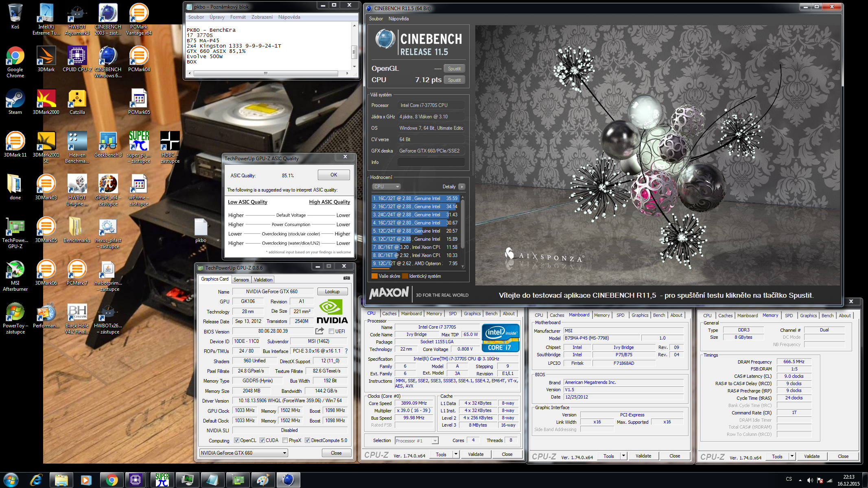Open Geekbench 3 desktop icon
The image size is (868, 488).
pyautogui.click(x=108, y=144)
